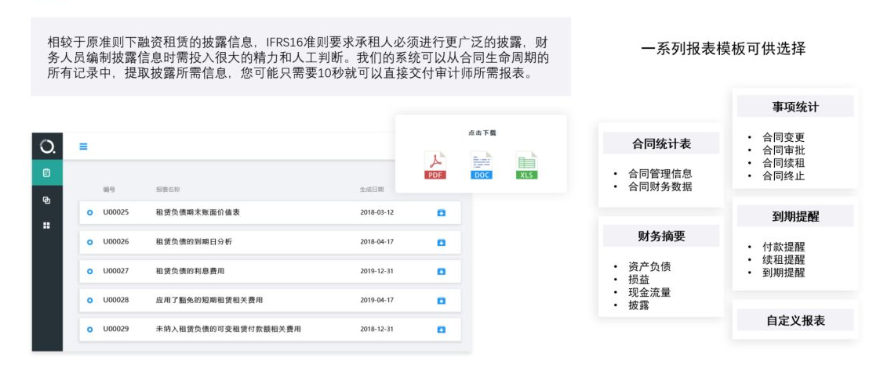The height and width of the screenshot is (376, 878).
Task: Click the 报表名称 column header
Action: [168, 190]
